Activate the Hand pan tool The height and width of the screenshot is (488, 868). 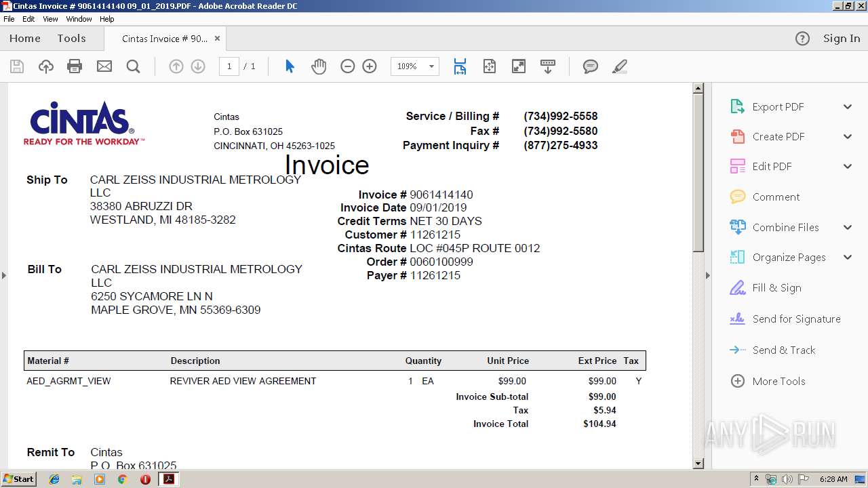(319, 66)
